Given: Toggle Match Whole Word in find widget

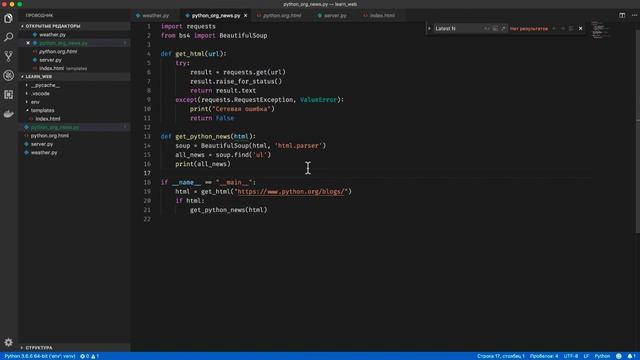Looking at the screenshot, I should tap(495, 29).
